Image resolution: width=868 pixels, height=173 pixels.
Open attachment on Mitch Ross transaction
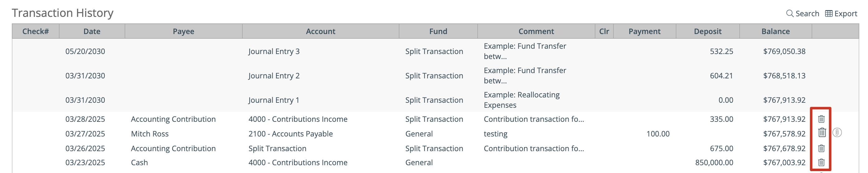pyautogui.click(x=837, y=132)
